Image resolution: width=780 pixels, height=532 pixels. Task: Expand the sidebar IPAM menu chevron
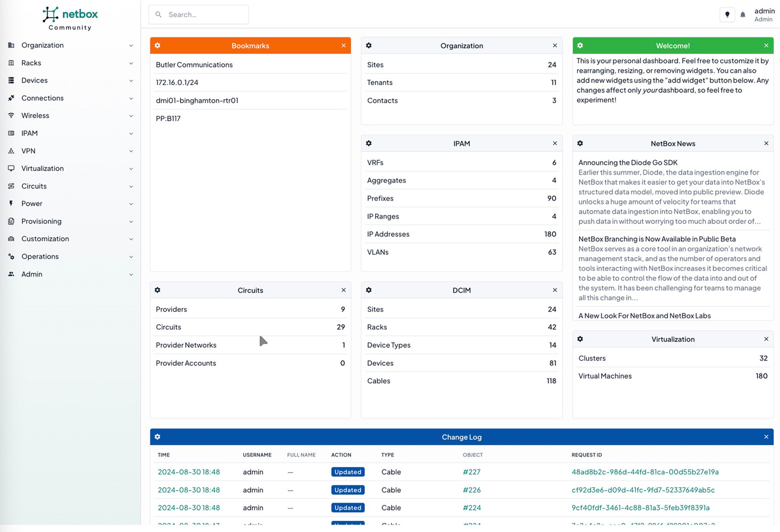click(x=131, y=133)
